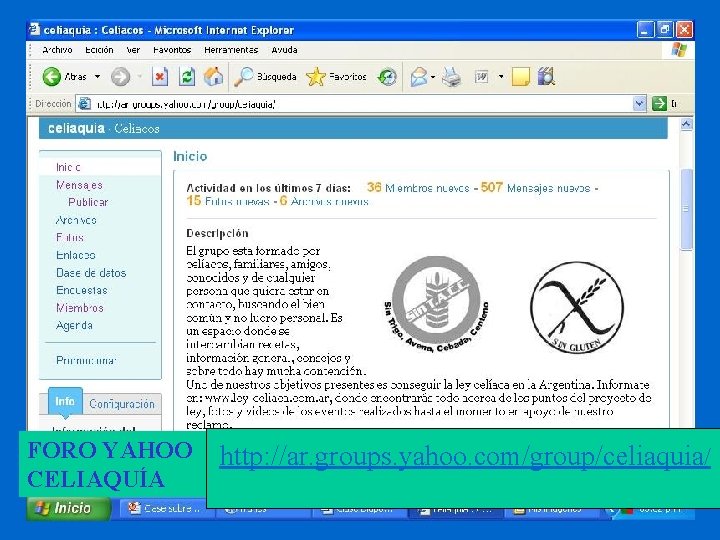Open the Agenda sidebar link

pyautogui.click(x=74, y=325)
